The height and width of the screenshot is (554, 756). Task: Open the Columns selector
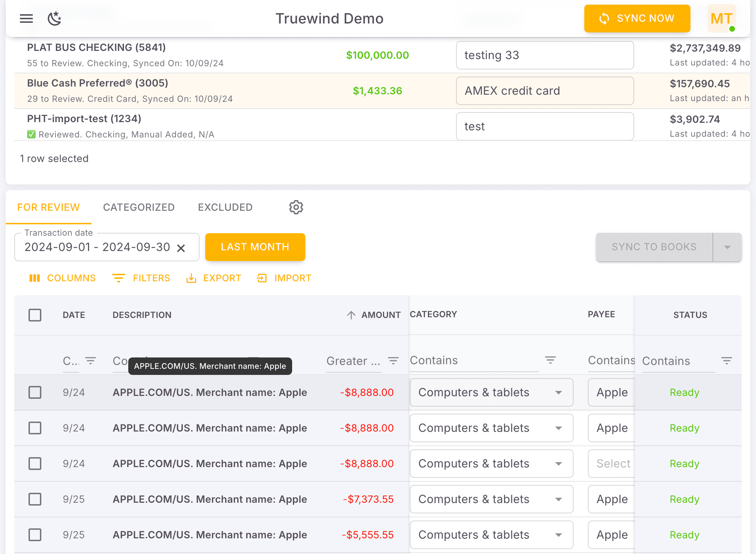point(62,278)
